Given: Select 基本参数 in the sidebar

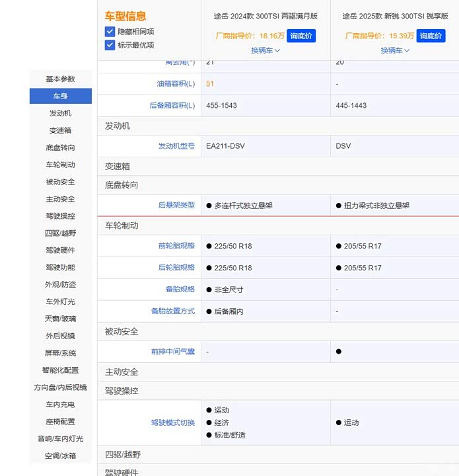Looking at the screenshot, I should pyautogui.click(x=60, y=79).
